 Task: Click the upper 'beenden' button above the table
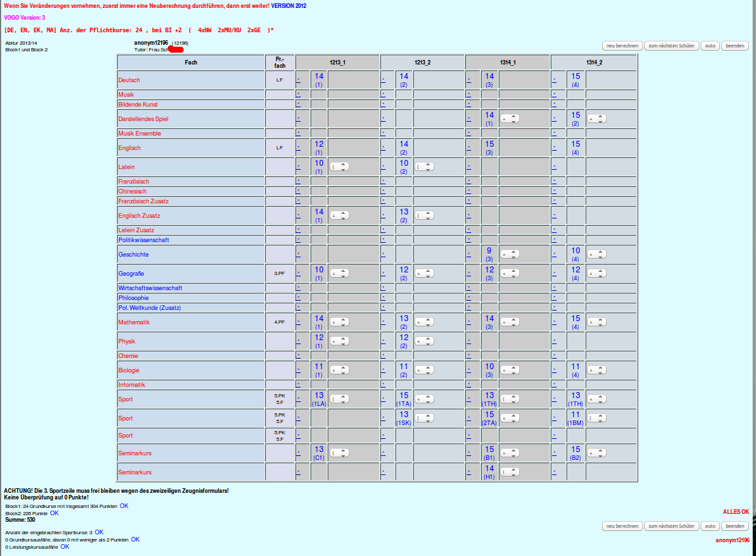(x=735, y=46)
